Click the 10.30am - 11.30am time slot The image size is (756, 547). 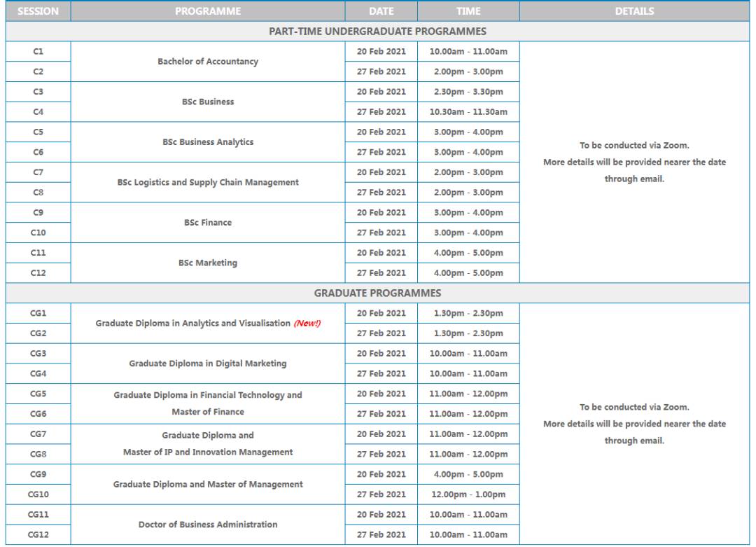pyautogui.click(x=468, y=112)
